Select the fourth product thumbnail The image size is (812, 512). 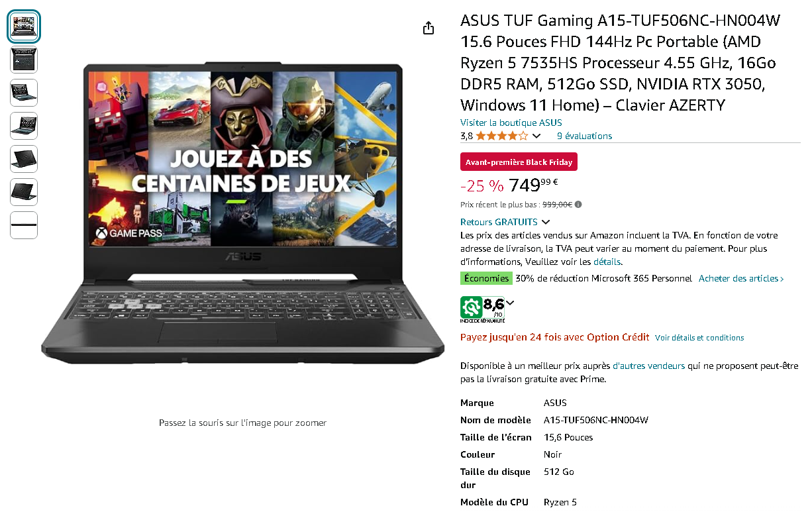tap(24, 126)
